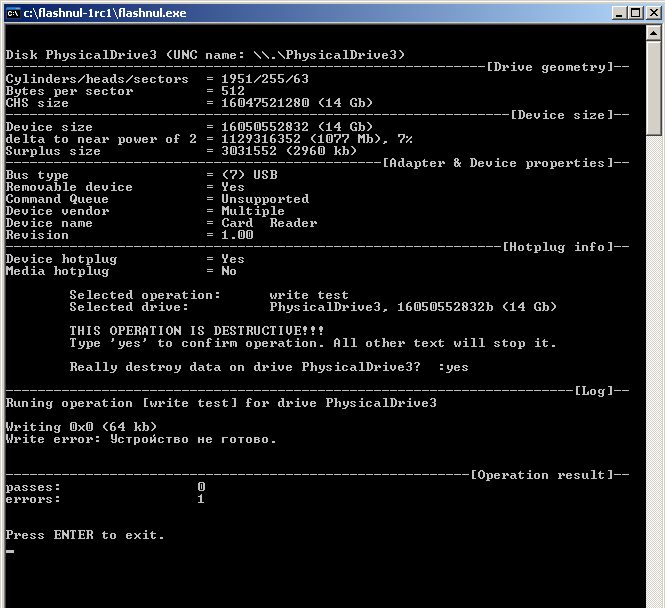The image size is (665, 608).
Task: Click the scrollbar down arrow
Action: (x=654, y=598)
